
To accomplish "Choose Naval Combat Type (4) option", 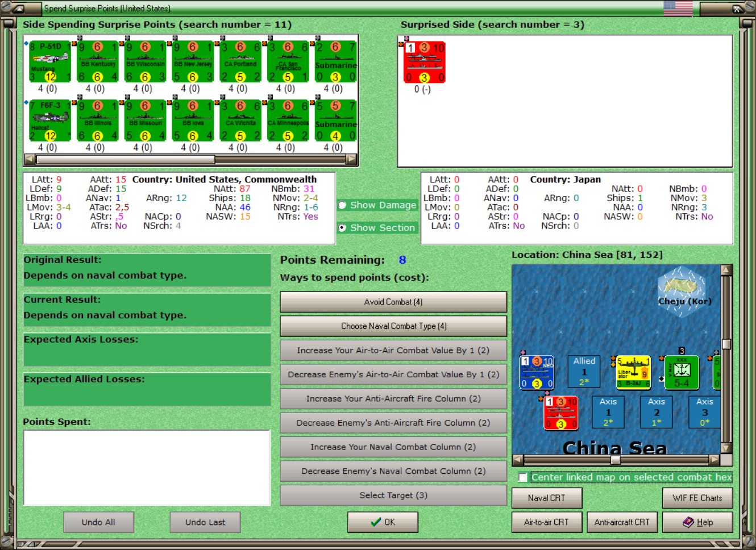I will [393, 326].
